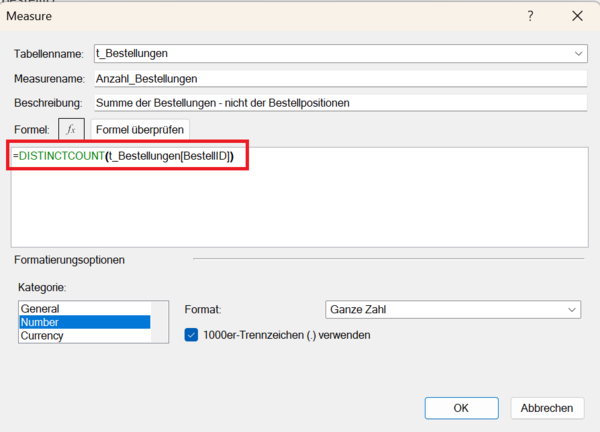The image size is (600, 432).
Task: Expand the Tabellenname dropdown arrow
Action: pyautogui.click(x=579, y=53)
